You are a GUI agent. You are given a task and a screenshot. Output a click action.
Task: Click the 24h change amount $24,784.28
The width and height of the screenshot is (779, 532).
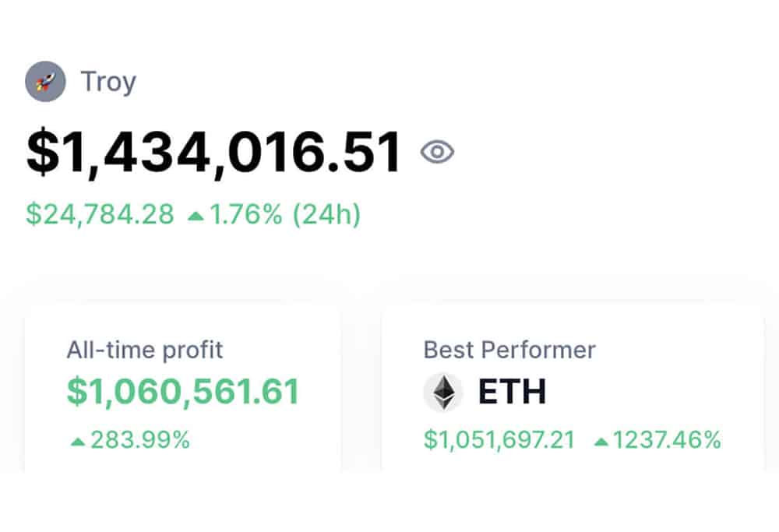(100, 214)
